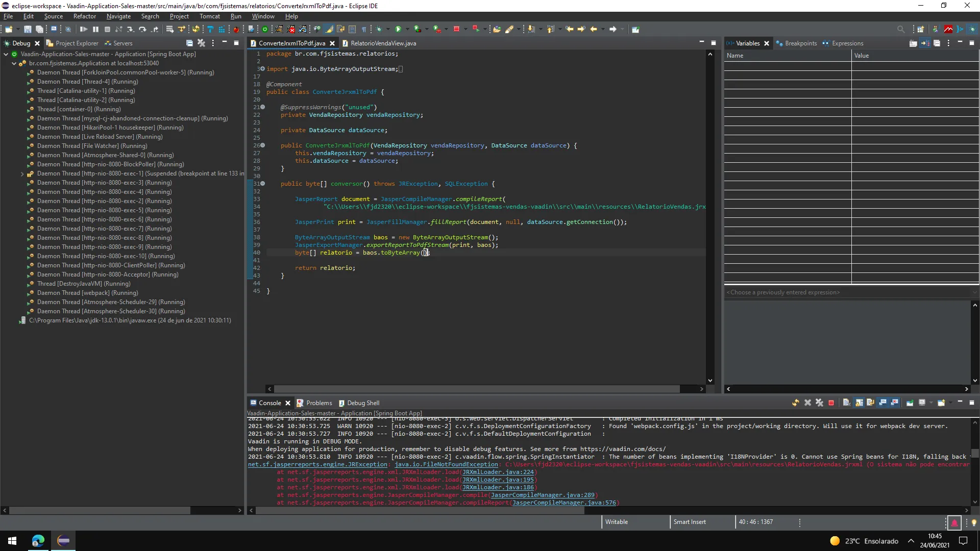This screenshot has height=551, width=980.
Task: Terminate the process from the console toolbar
Action: [831, 403]
